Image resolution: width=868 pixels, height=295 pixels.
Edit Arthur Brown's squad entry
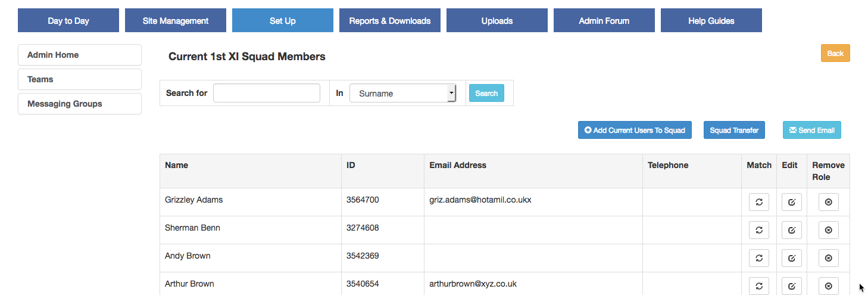point(791,286)
